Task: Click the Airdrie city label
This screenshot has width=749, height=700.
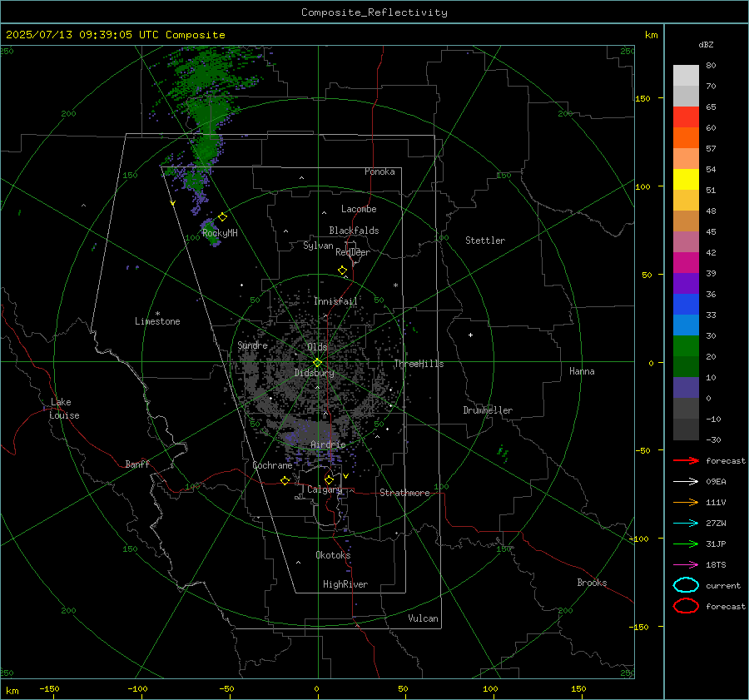Action: [328, 444]
